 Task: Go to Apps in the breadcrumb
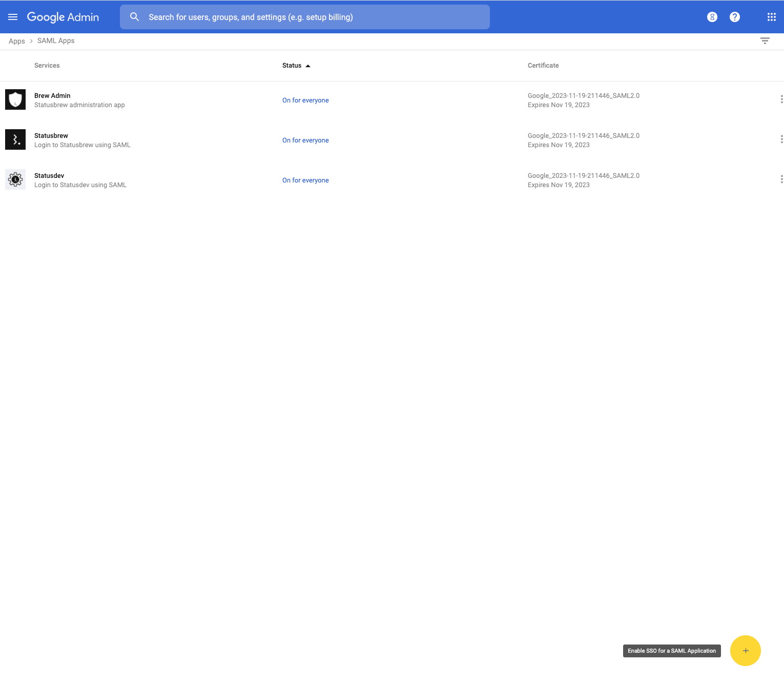click(x=17, y=41)
